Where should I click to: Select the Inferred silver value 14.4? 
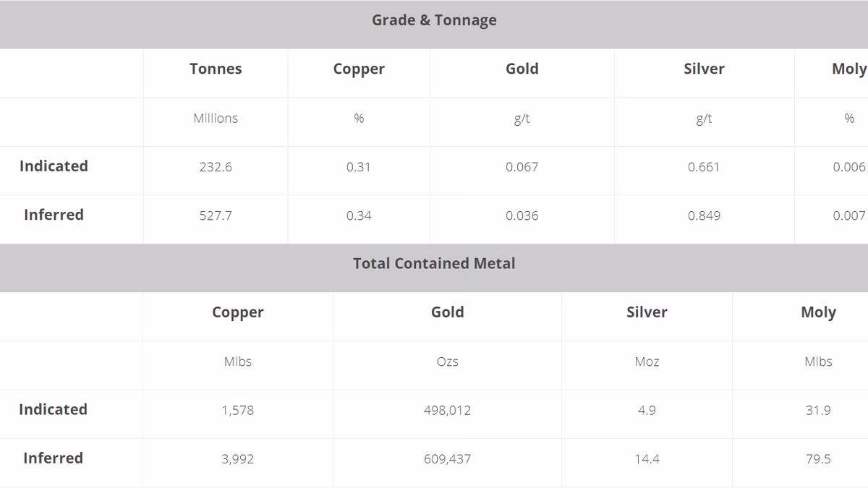[647, 459]
